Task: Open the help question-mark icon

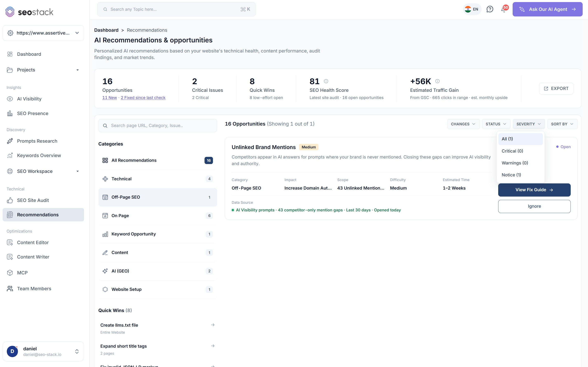Action: [490, 9]
